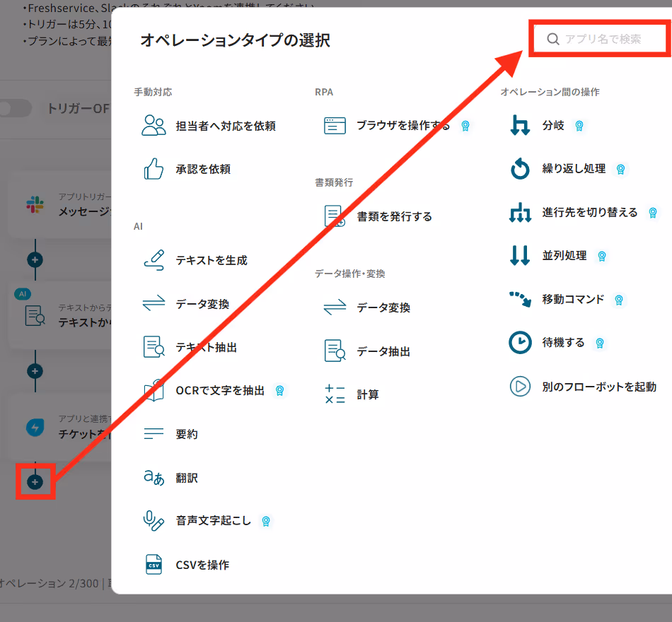Click the 移動コマンド label
Screen dimensions: 672x622
tap(573, 300)
